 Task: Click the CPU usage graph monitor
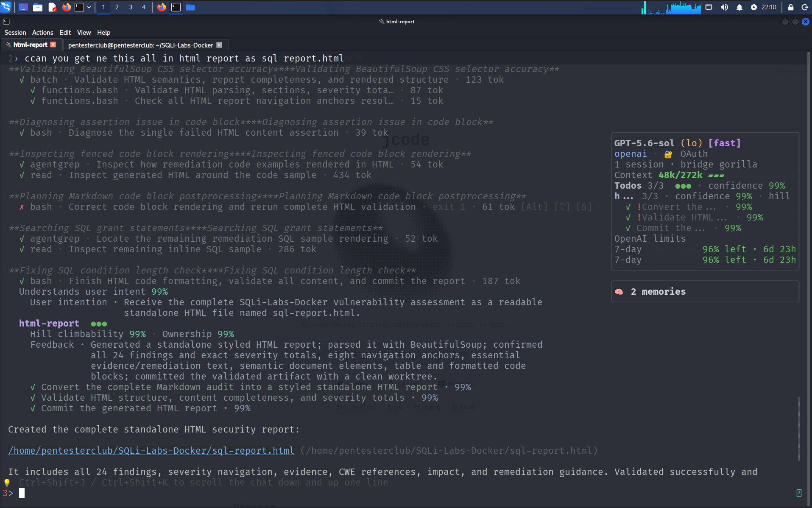click(x=671, y=7)
